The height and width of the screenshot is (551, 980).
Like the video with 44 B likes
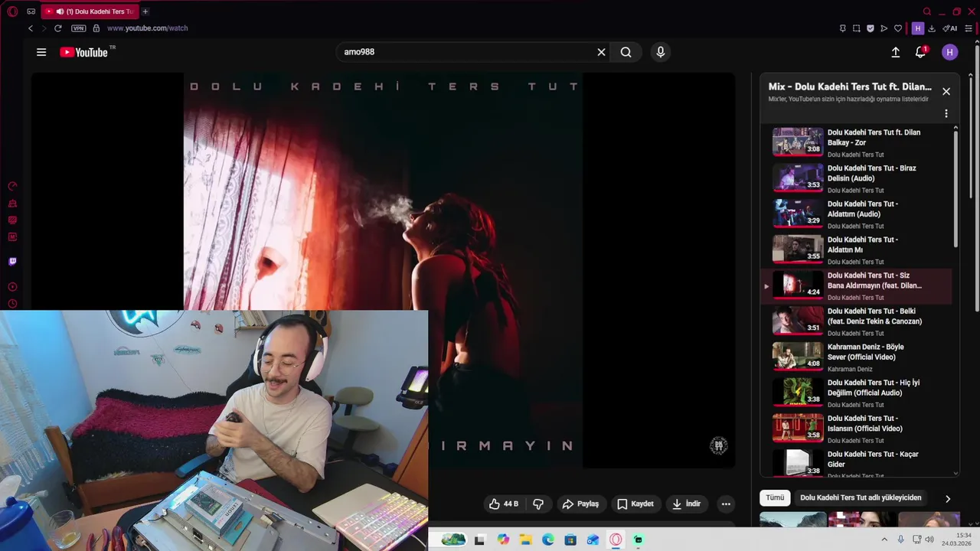(x=505, y=504)
